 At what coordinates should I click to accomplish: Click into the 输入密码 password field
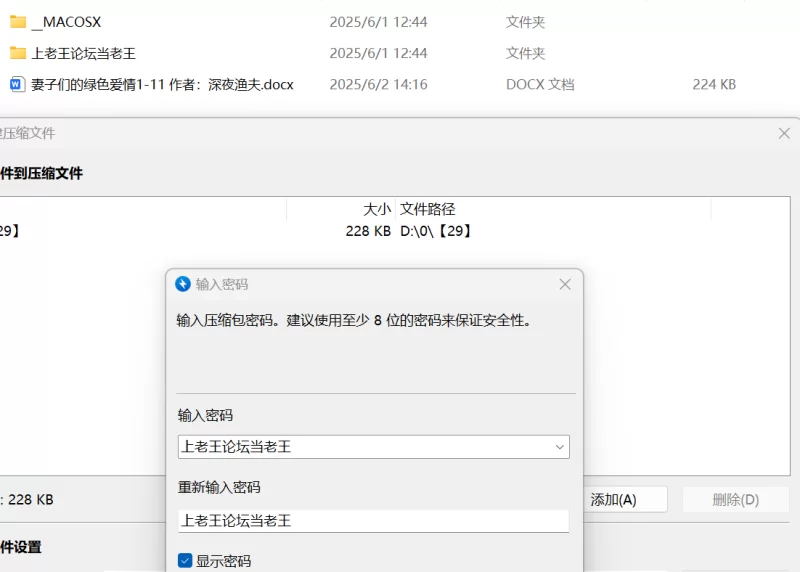pyautogui.click(x=373, y=447)
